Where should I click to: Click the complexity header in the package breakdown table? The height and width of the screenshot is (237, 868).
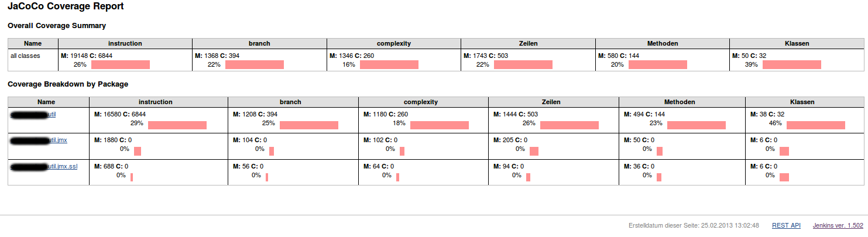[x=423, y=102]
